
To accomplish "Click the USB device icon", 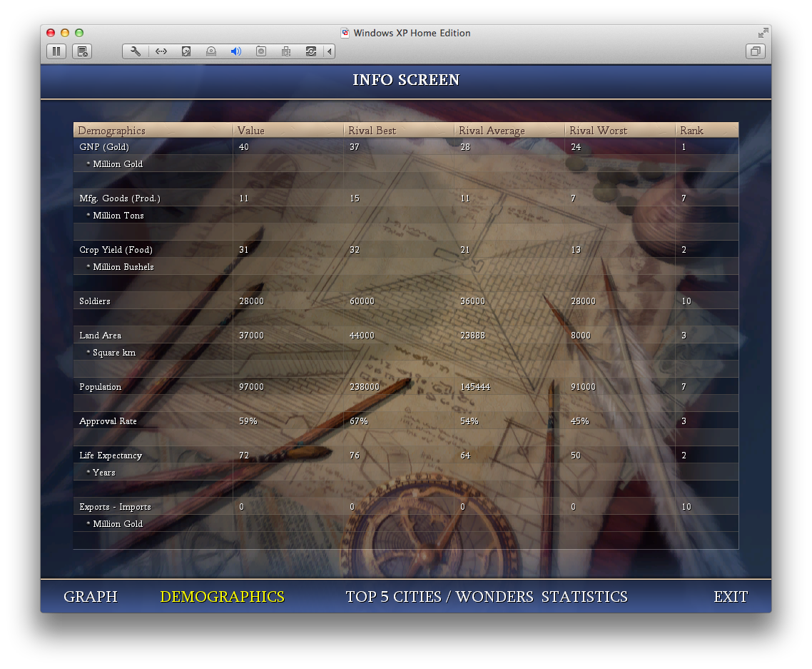I will [x=286, y=51].
